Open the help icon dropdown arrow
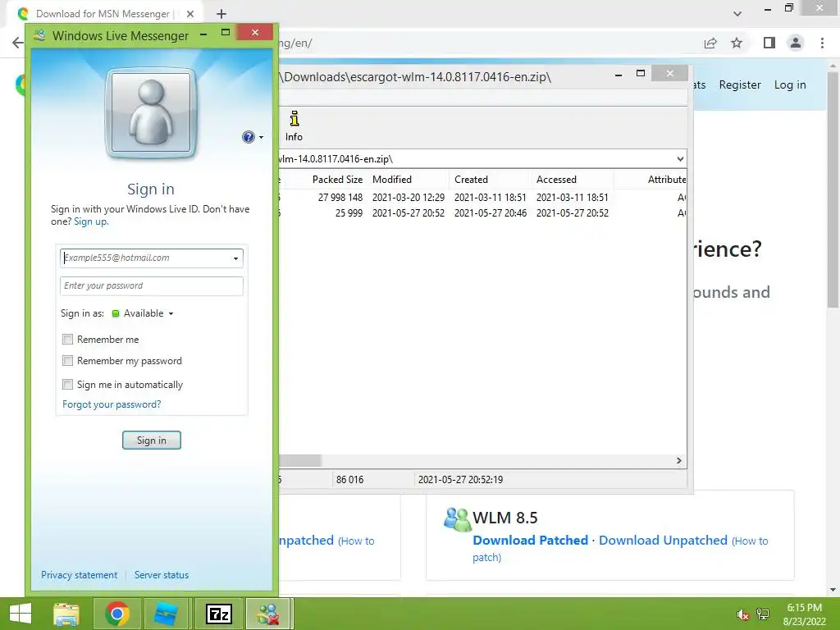This screenshot has width=840, height=630. [262, 138]
